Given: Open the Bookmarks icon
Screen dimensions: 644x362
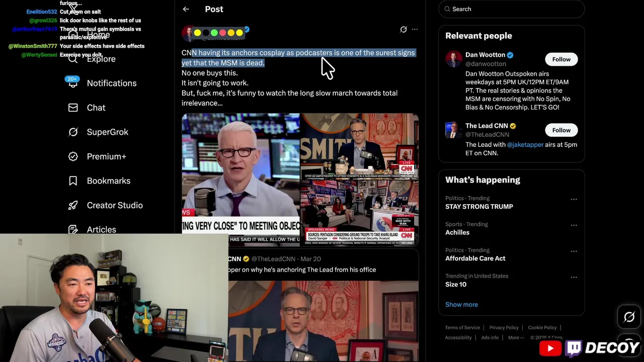Looking at the screenshot, I should [73, 180].
